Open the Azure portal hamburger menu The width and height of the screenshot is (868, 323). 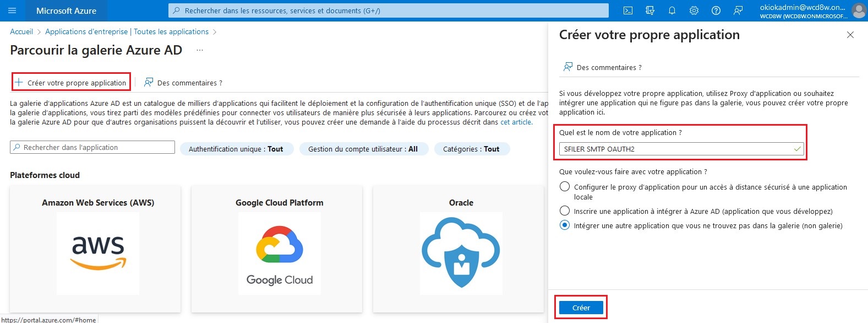[x=13, y=10]
